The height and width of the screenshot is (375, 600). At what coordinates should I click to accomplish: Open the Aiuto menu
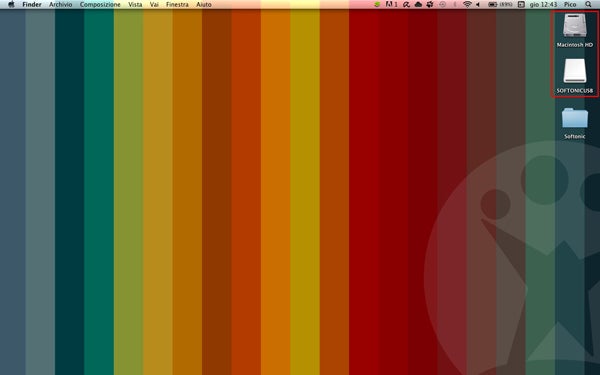coord(204,5)
